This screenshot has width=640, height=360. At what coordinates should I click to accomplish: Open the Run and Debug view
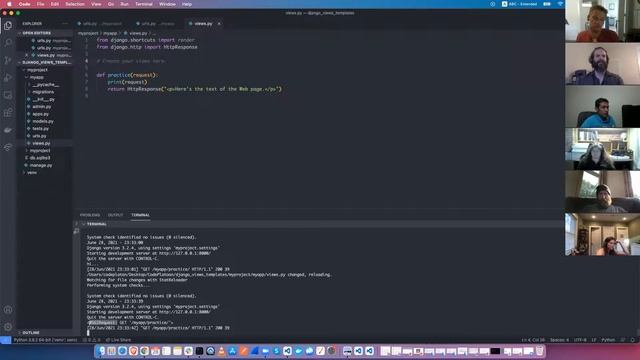coord(8,78)
